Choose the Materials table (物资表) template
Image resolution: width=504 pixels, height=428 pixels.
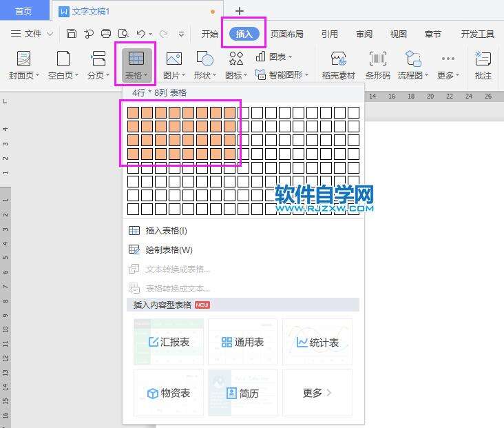tap(169, 393)
